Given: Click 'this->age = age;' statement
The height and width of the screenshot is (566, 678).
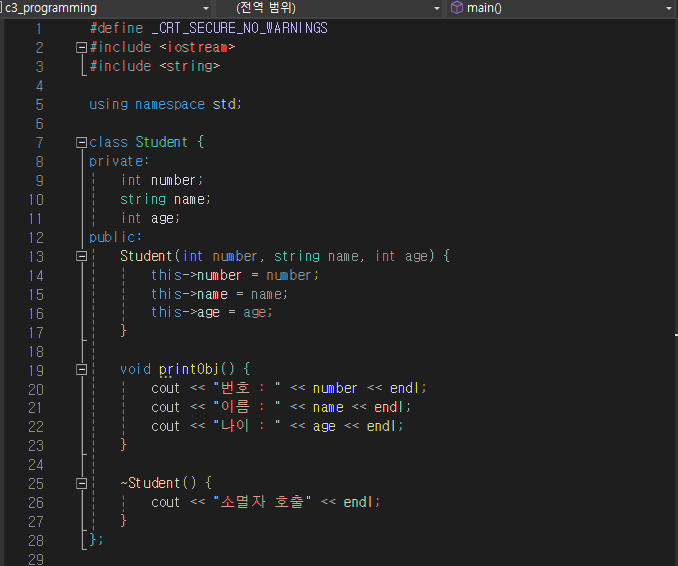Looking at the screenshot, I should (212, 312).
